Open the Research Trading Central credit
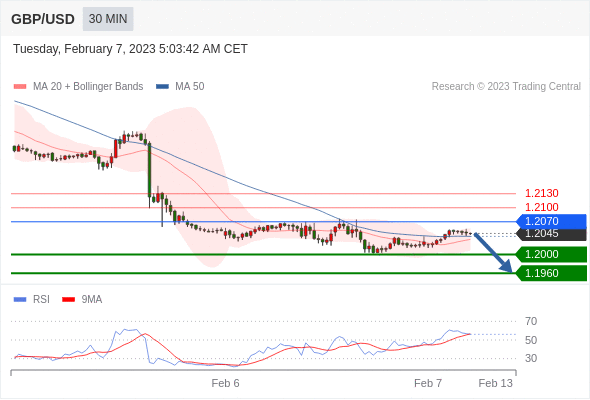 click(506, 87)
